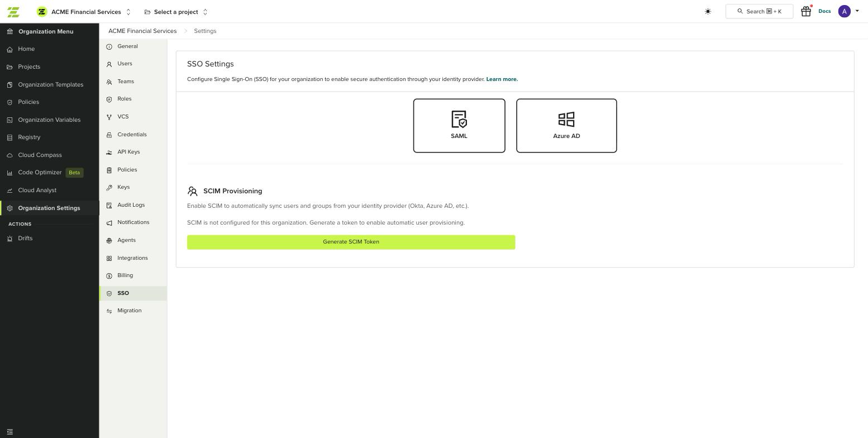Collapse the sidebar with bottom-left icon
The width and height of the screenshot is (868, 438).
pyautogui.click(x=9, y=432)
